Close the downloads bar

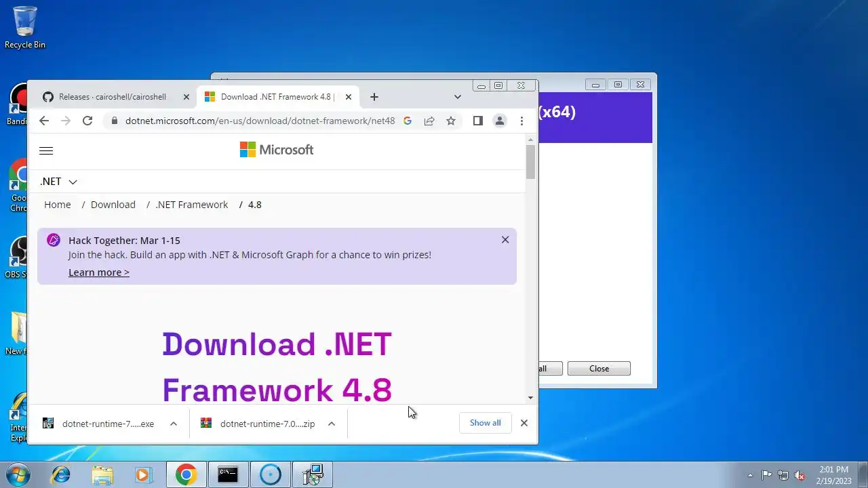coord(524,423)
